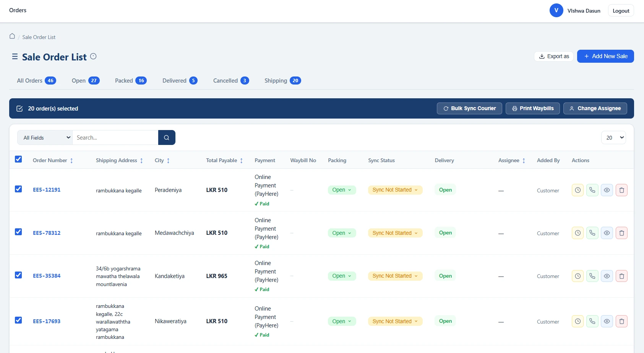Open order link EE5-17693
Screen dimensions: 644x353
tap(47, 321)
